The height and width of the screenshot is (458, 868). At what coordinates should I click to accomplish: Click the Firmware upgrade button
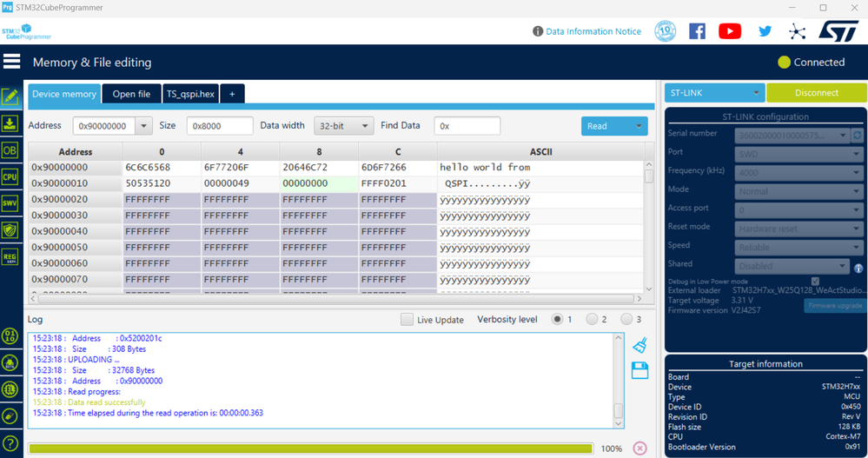pyautogui.click(x=835, y=305)
